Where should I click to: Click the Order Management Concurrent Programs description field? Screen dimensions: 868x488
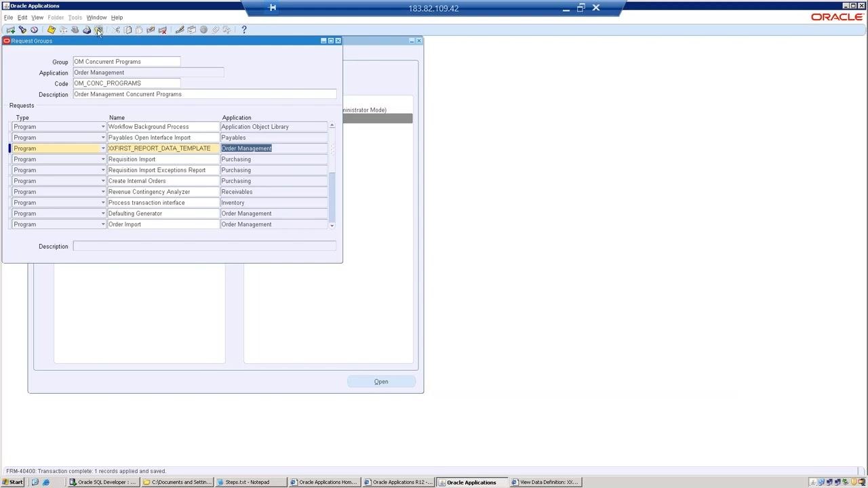point(205,94)
